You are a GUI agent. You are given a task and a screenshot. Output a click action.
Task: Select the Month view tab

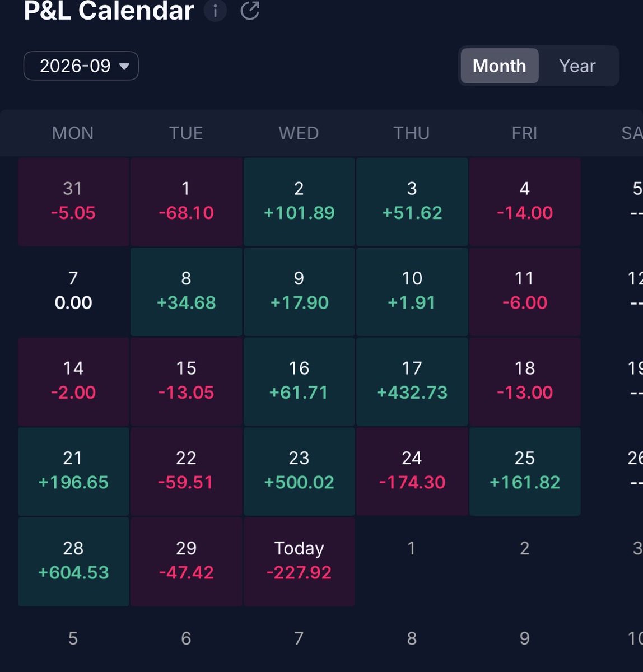[499, 66]
